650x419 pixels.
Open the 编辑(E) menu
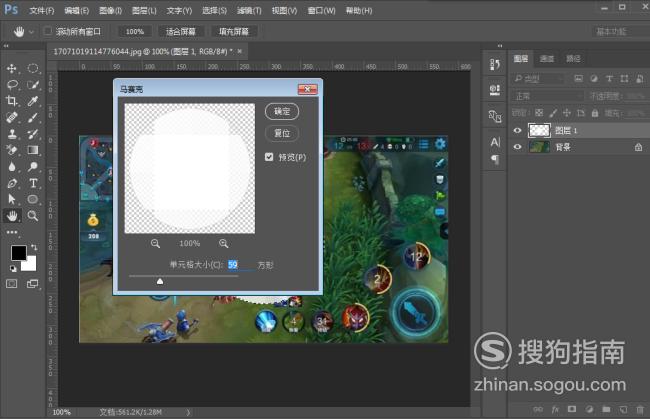pyautogui.click(x=77, y=11)
